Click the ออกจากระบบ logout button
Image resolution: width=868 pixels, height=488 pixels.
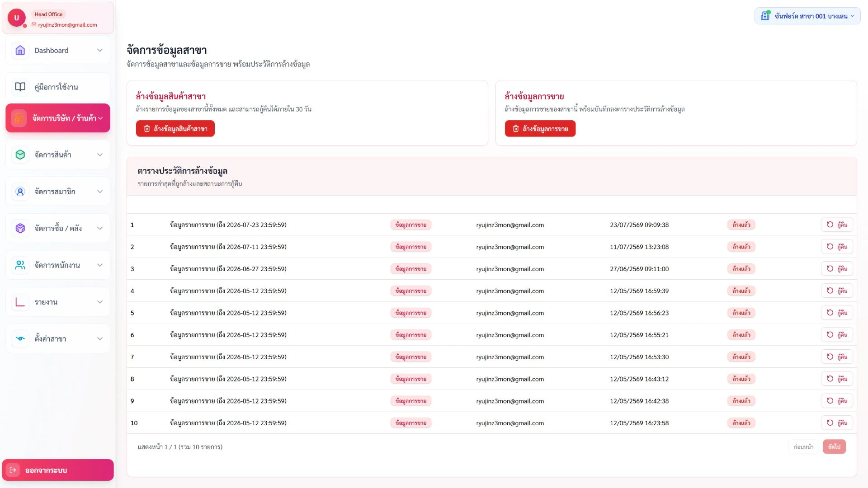pyautogui.click(x=58, y=470)
